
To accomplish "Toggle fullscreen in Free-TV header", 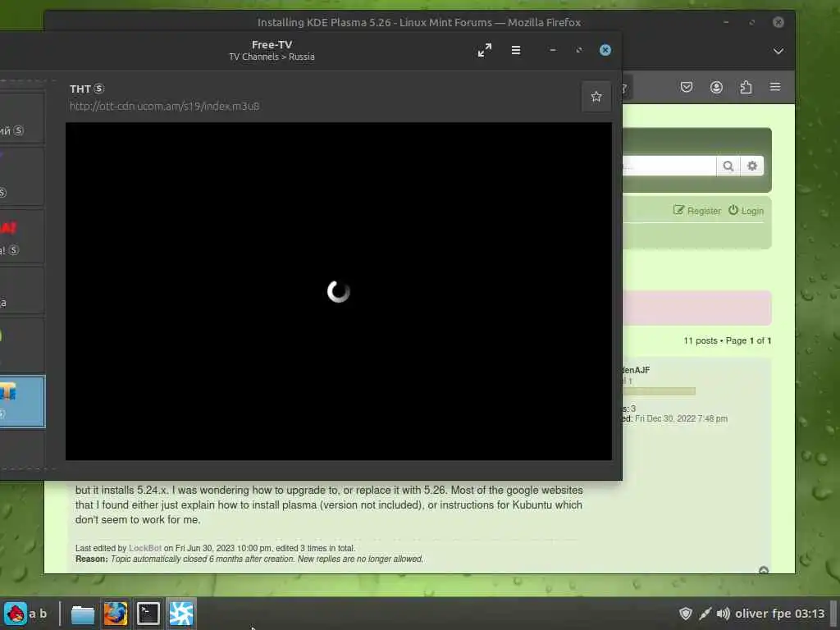I will point(484,50).
